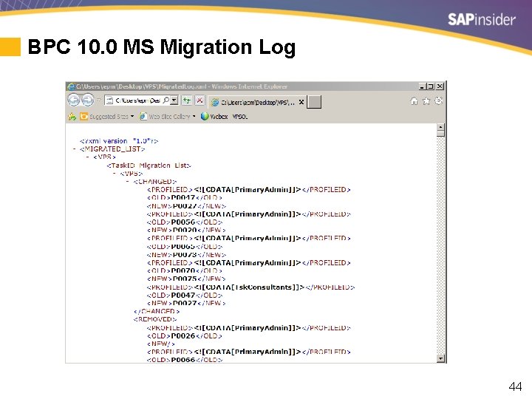Click the scrollbar down arrow
532x399 pixels.
pyautogui.click(x=440, y=358)
